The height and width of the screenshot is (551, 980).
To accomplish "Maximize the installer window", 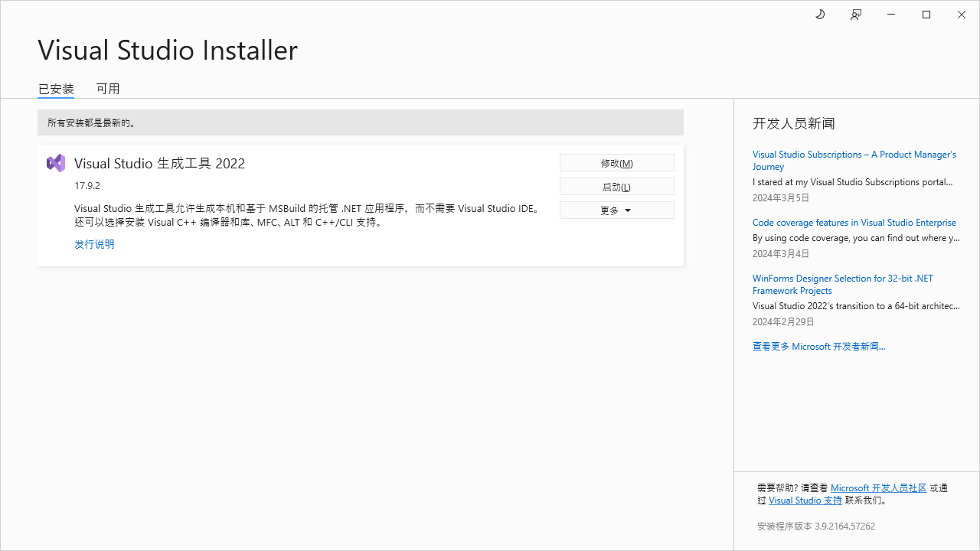I will (x=926, y=15).
